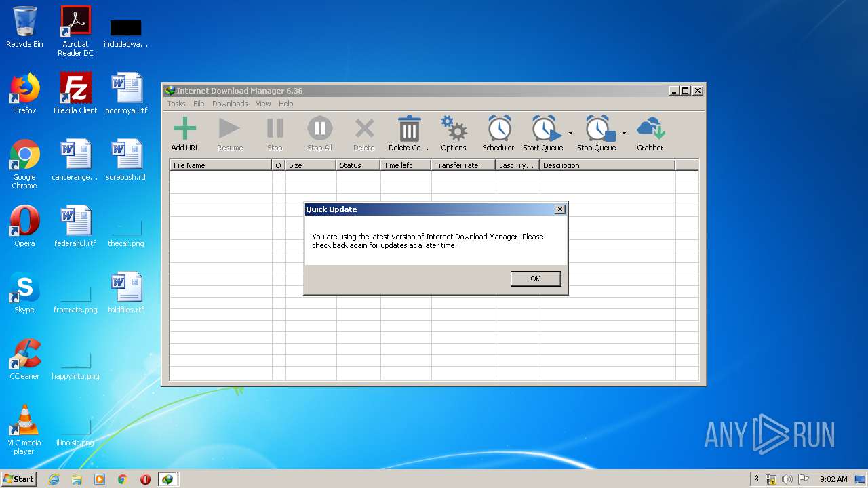Click the Resume toolbar icon
The width and height of the screenshot is (868, 488).
click(x=229, y=129)
